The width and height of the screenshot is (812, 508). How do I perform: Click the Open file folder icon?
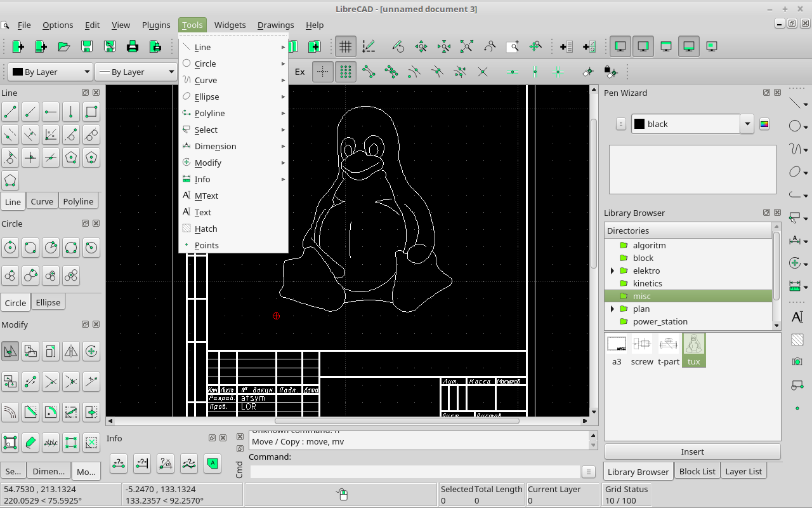pyautogui.click(x=63, y=46)
